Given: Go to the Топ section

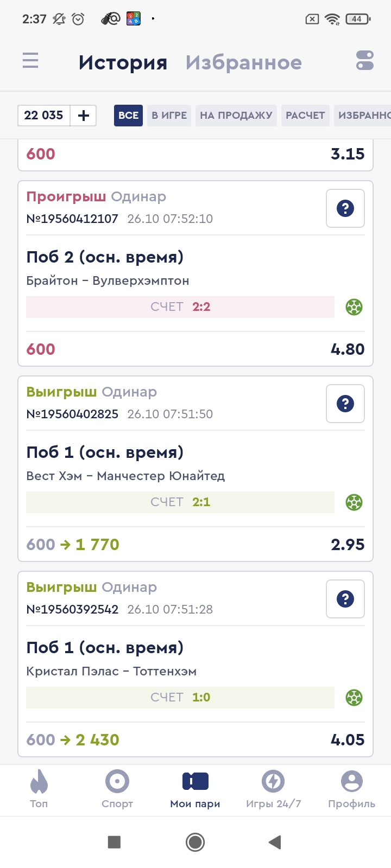Looking at the screenshot, I should 39,789.
